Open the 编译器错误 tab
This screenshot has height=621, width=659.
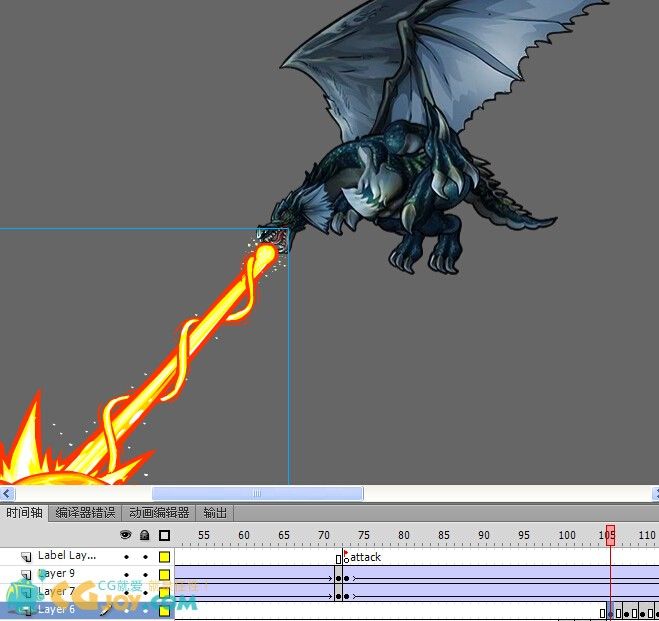click(x=85, y=513)
